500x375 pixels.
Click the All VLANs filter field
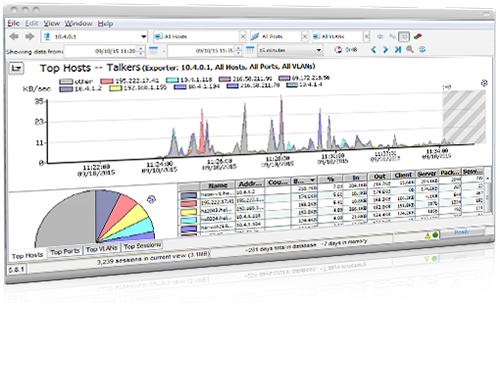click(x=337, y=36)
